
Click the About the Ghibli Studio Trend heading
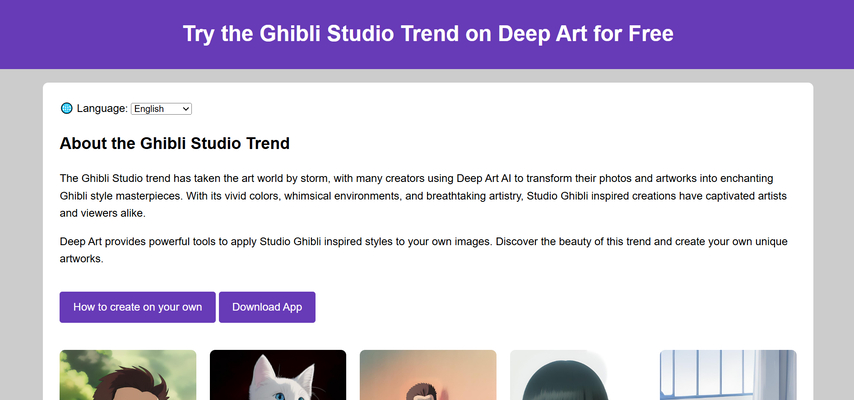[x=174, y=143]
